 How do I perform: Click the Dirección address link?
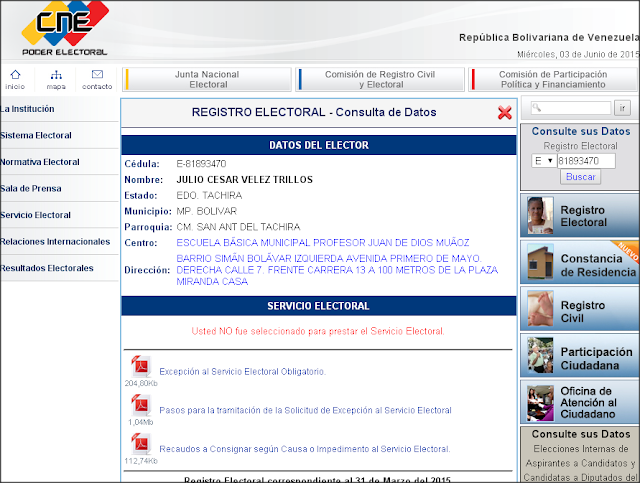(337, 270)
